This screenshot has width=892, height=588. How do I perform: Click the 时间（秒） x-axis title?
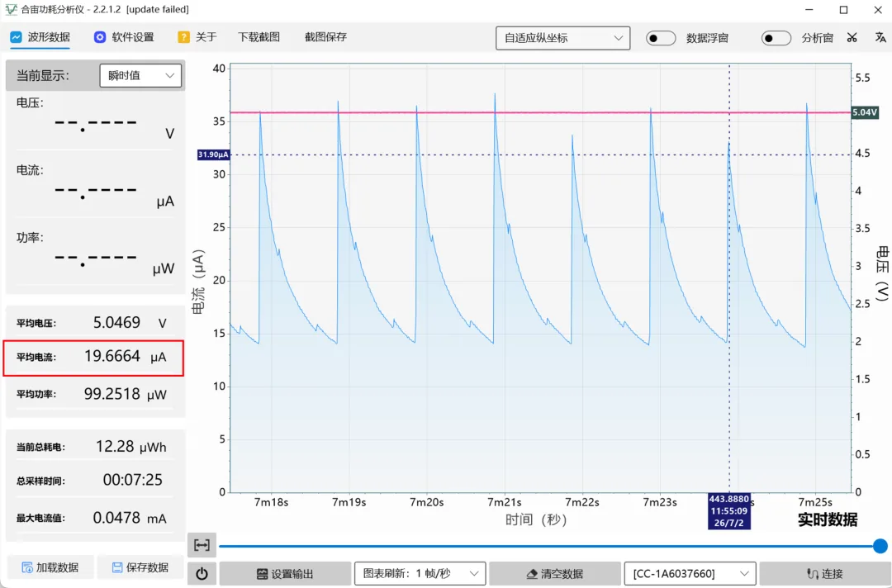tap(536, 519)
